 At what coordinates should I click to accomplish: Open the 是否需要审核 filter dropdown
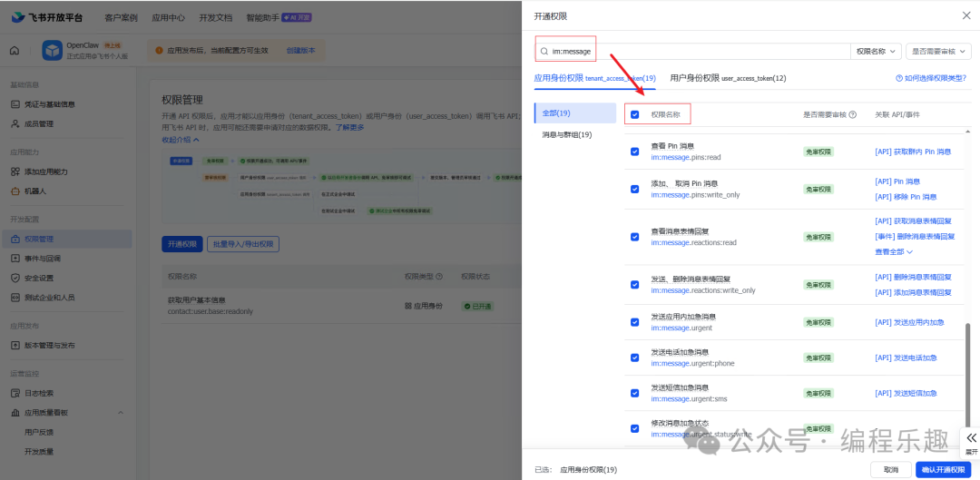pyautogui.click(x=939, y=51)
